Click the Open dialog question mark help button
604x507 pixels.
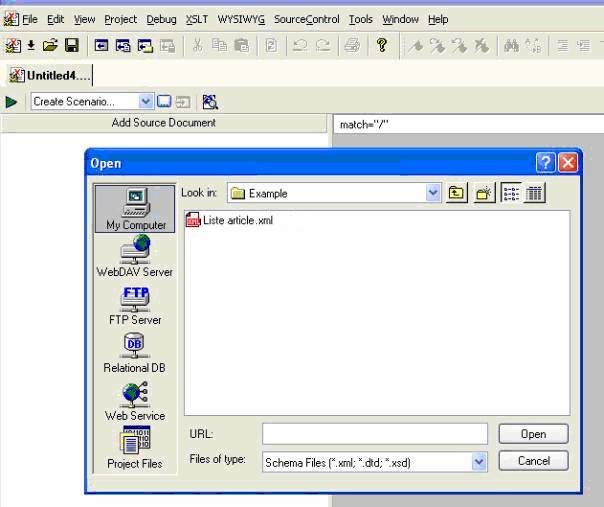pos(545,162)
